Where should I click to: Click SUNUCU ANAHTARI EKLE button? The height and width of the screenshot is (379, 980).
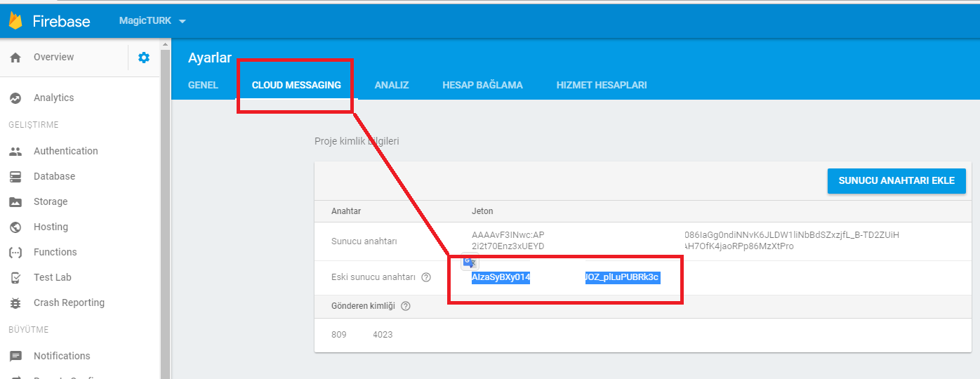point(896,180)
